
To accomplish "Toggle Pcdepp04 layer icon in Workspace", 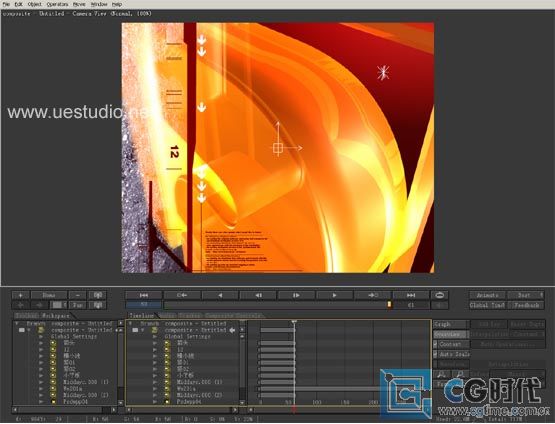I will click(x=53, y=402).
